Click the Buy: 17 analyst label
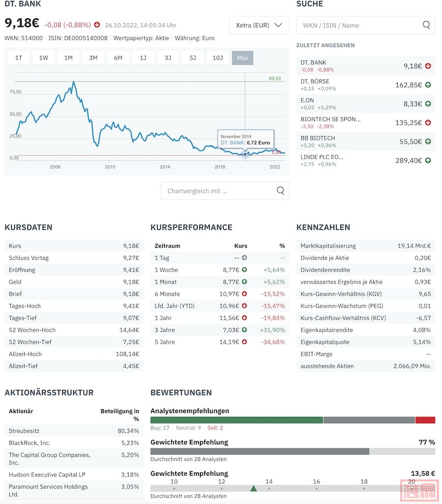This screenshot has width=442, height=504. 160,428
